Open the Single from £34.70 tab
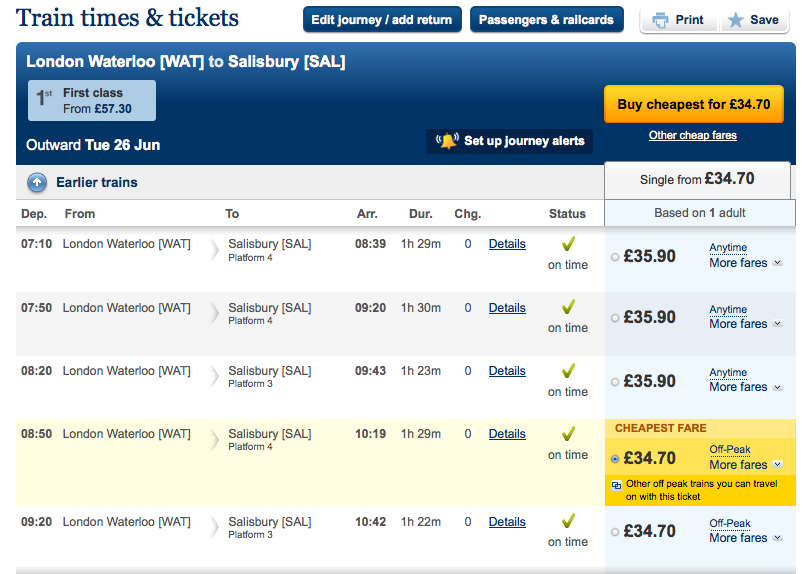Image resolution: width=806 pixels, height=574 pixels. point(697,180)
